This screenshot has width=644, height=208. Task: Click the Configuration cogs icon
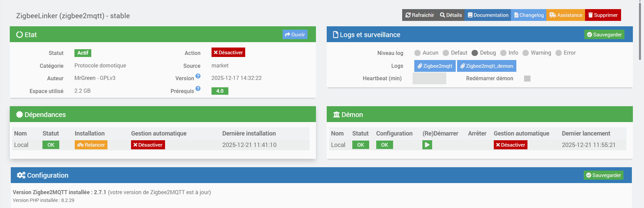21,175
